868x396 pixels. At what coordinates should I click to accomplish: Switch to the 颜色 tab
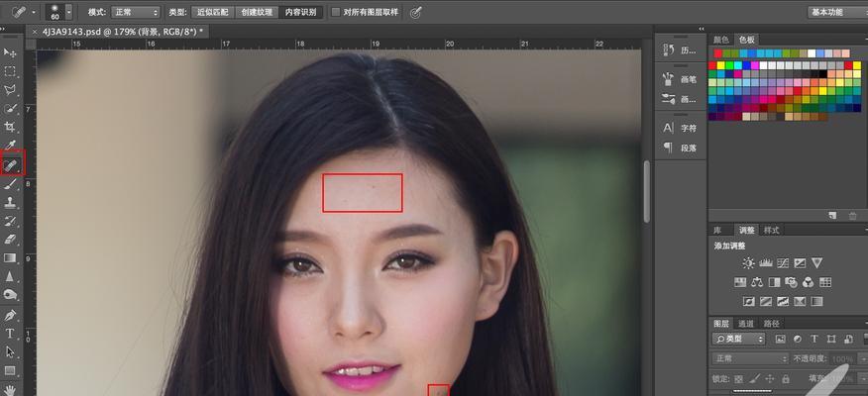(x=720, y=40)
